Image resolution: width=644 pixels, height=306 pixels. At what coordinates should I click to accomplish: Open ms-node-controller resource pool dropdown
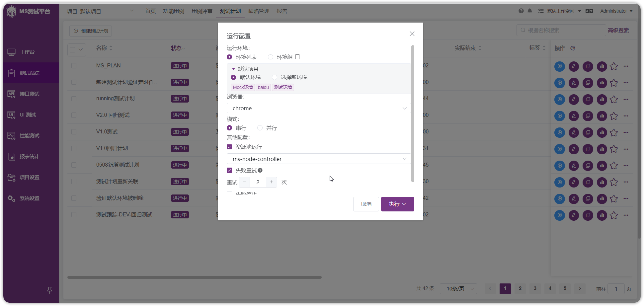click(319, 159)
